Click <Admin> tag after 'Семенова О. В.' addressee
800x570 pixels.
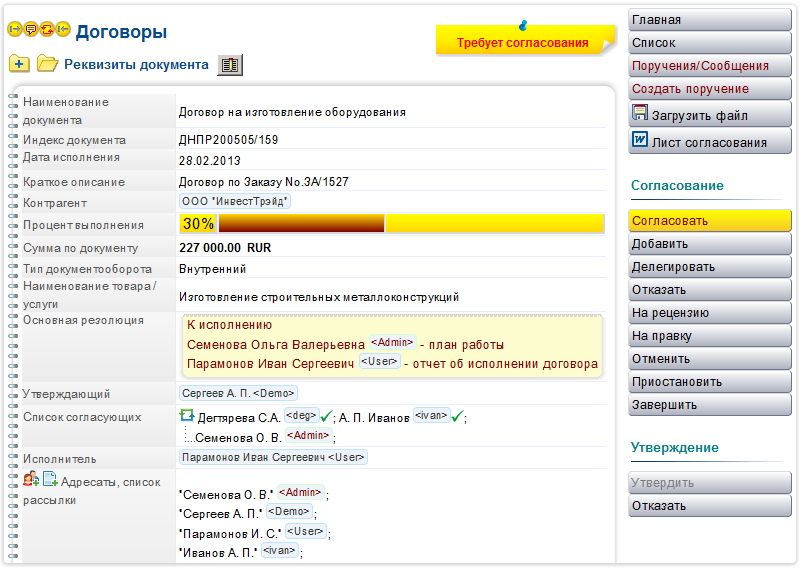[x=301, y=492]
